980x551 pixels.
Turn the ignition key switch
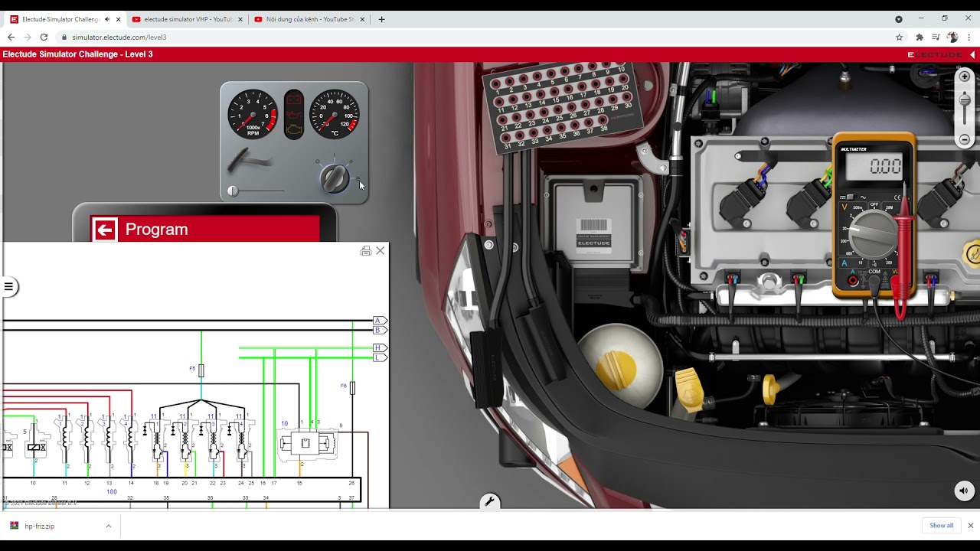[x=335, y=178]
